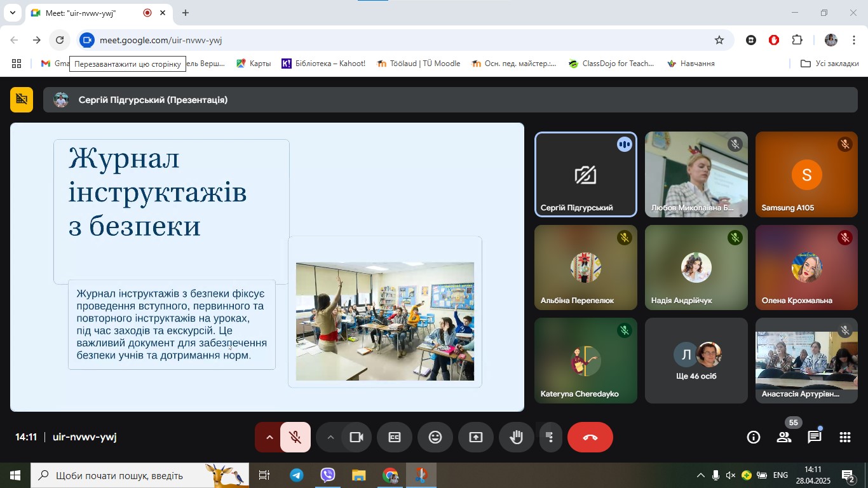
Task: Open more options three-dot menu
Action: click(550, 437)
